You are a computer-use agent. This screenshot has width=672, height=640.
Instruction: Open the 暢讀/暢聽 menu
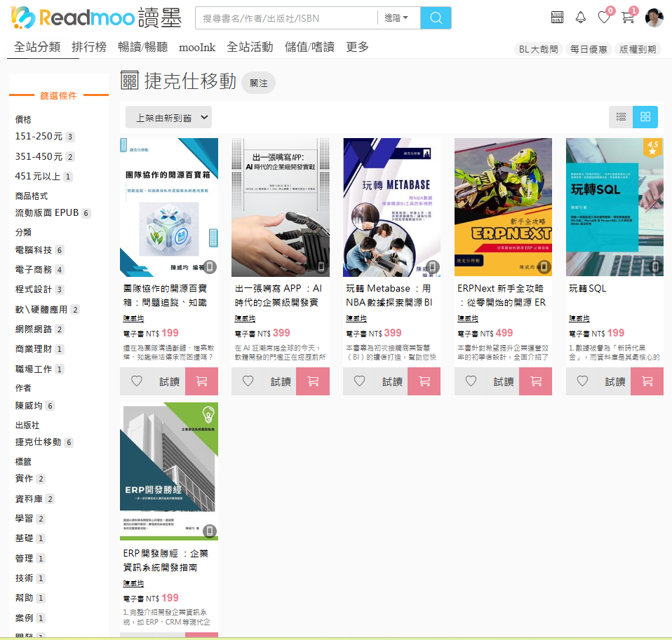click(x=142, y=47)
